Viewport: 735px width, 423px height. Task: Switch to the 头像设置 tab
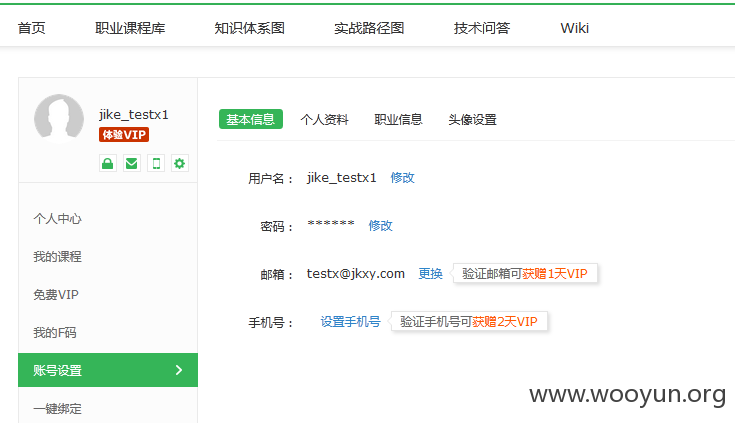coord(472,120)
